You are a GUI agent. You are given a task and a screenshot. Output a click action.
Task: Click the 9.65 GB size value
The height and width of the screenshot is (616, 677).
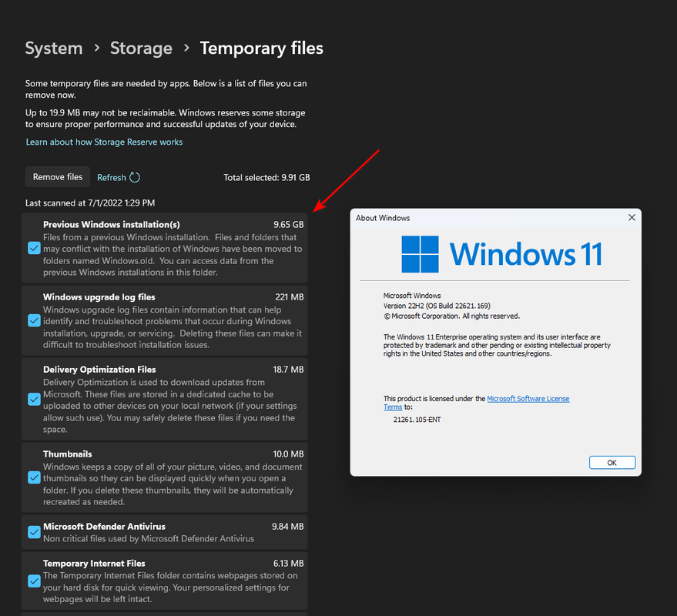click(288, 225)
